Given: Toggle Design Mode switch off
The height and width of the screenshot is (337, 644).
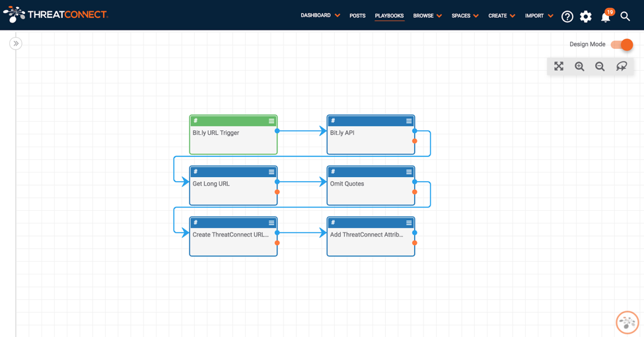Looking at the screenshot, I should tap(622, 44).
